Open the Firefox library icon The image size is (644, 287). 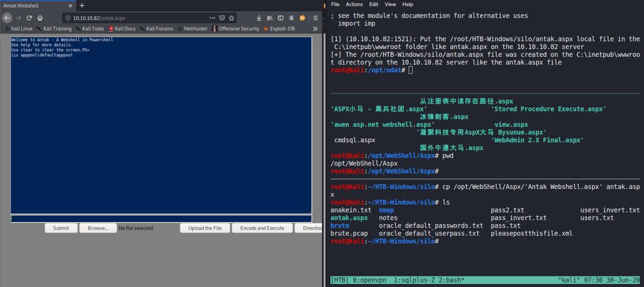(270, 18)
